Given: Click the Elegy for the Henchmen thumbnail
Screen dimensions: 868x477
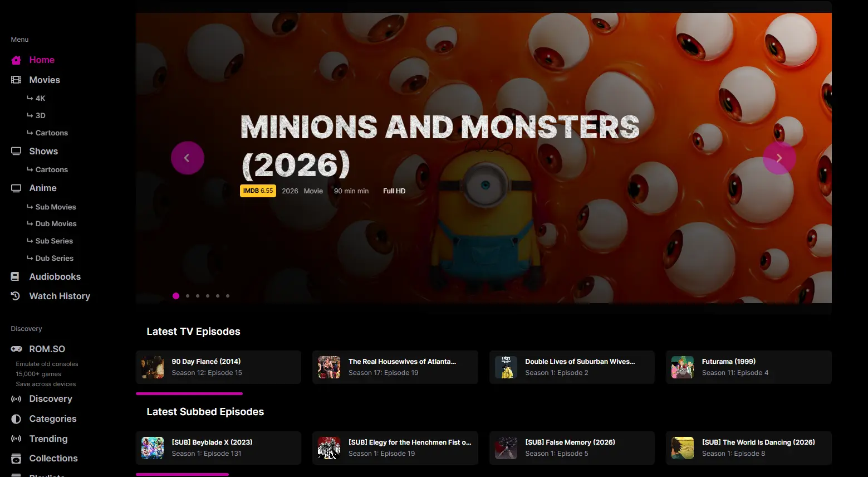Looking at the screenshot, I should coord(329,448).
